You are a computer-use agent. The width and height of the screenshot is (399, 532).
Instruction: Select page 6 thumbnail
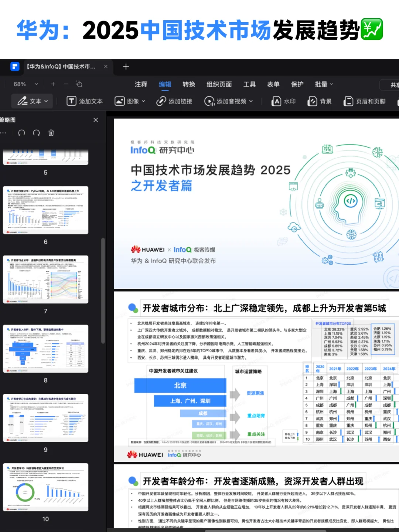[x=45, y=210]
